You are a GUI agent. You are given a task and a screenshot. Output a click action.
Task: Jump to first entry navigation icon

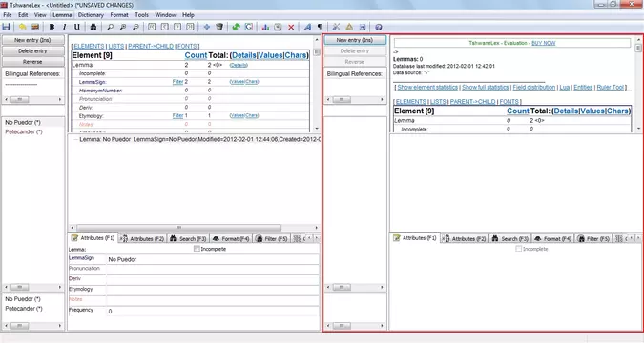152,27
